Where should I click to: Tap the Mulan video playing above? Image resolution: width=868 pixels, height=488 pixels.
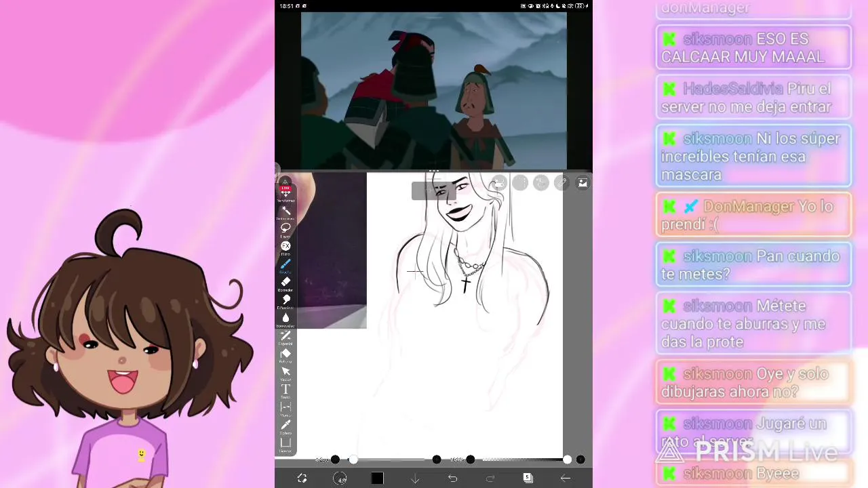click(x=434, y=89)
